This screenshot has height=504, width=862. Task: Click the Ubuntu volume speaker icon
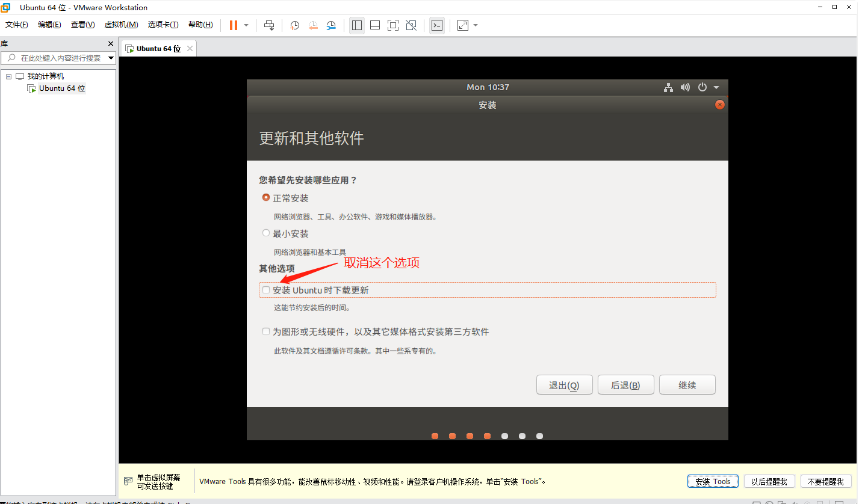(685, 87)
